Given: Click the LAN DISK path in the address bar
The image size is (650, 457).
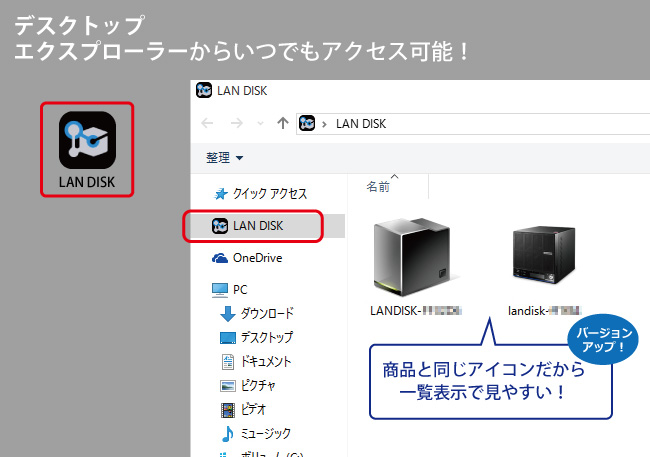Looking at the screenshot, I should coord(361,124).
